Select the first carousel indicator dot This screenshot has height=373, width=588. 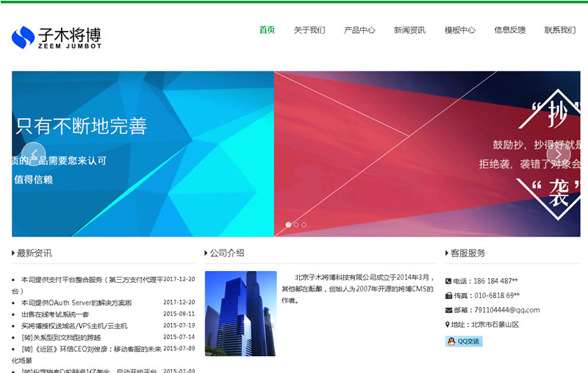click(x=288, y=225)
